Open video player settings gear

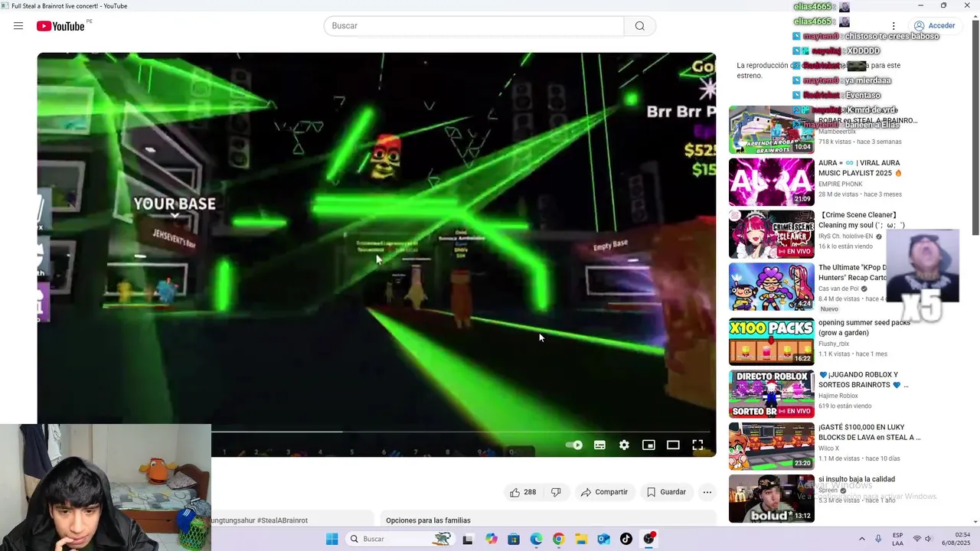tap(624, 445)
